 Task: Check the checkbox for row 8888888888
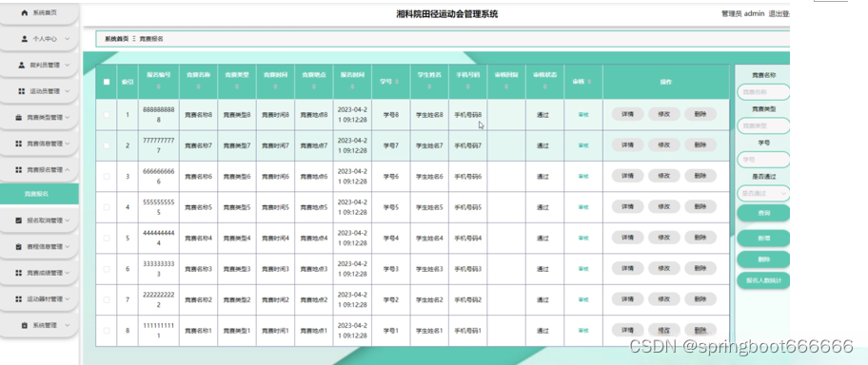pos(107,115)
